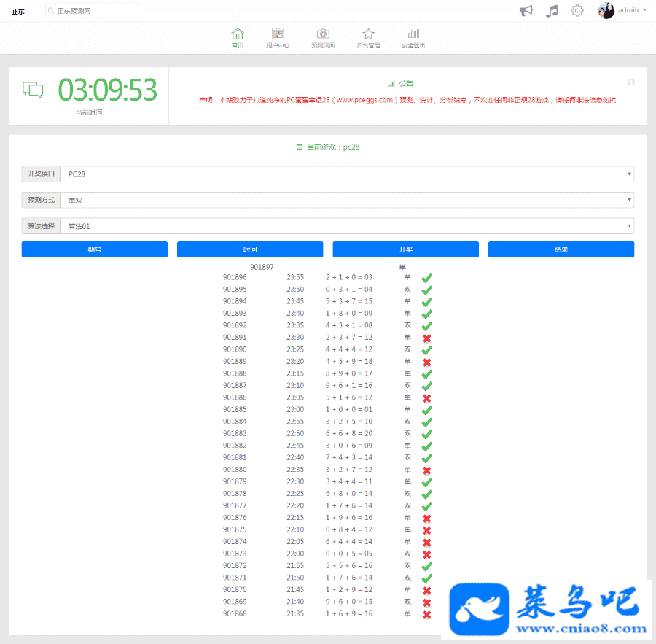656x644 pixels.
Task: Expand the 算法选择 算法01 dropdown
Action: click(347, 226)
